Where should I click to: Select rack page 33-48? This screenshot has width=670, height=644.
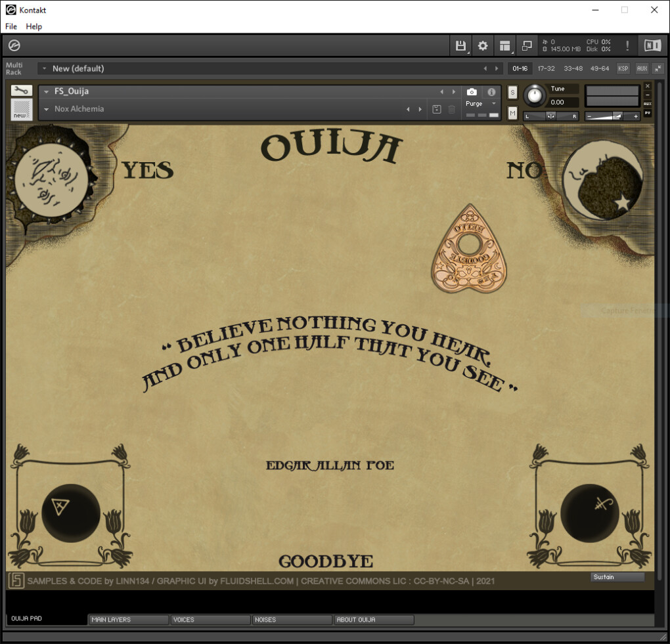click(573, 68)
